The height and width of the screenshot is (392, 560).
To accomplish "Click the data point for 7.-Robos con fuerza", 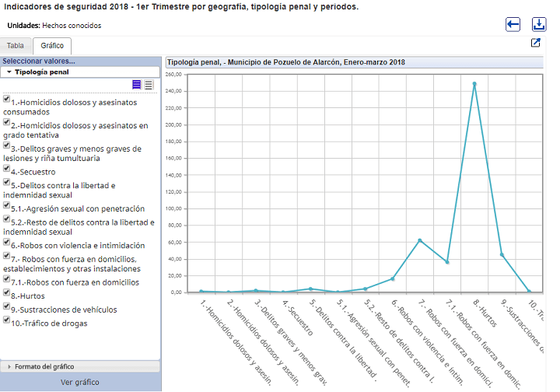I will click(420, 240).
